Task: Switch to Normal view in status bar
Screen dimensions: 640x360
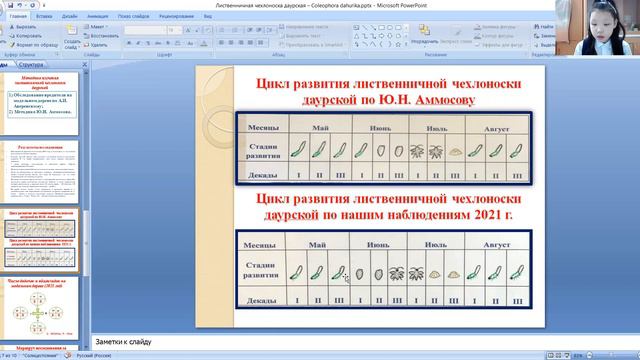Action: 550,356
